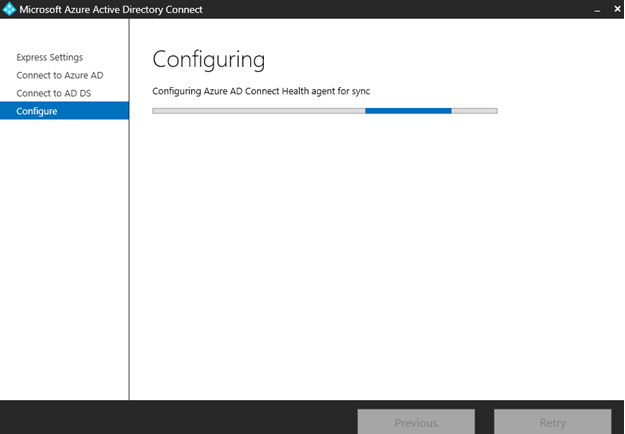Click the vertical divider beside the sidebar
This screenshot has width=625, height=434.
coord(129,250)
